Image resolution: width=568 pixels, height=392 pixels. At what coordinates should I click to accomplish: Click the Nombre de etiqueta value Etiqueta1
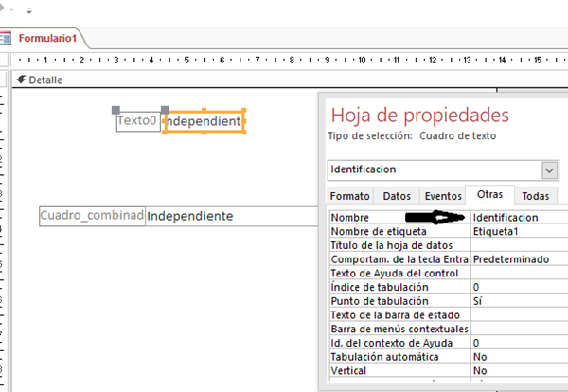pyautogui.click(x=517, y=230)
